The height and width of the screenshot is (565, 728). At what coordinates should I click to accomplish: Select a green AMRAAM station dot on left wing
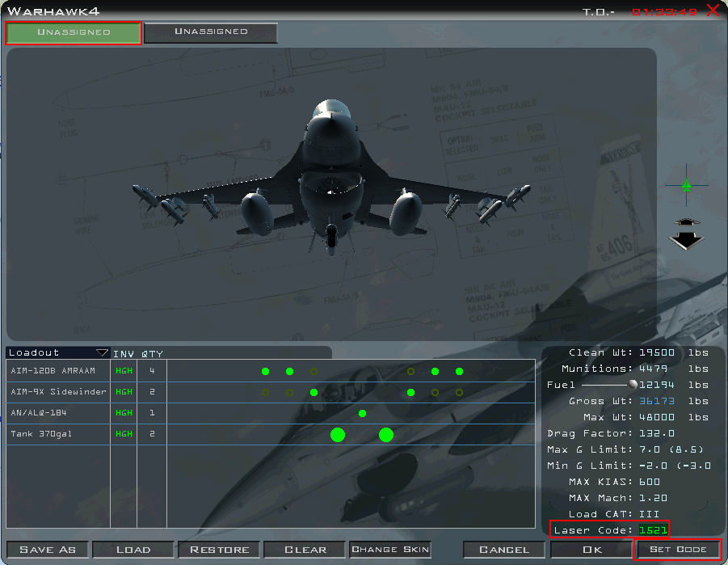coord(265,371)
